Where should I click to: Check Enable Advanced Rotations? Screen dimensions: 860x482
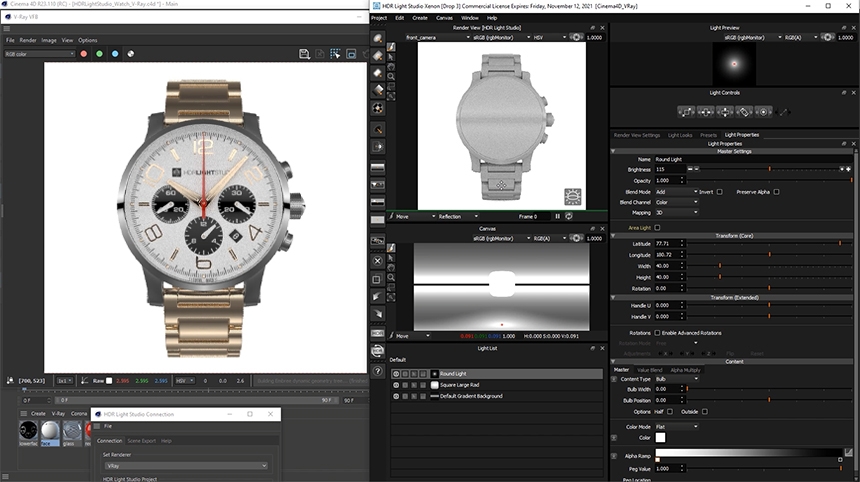(x=658, y=333)
